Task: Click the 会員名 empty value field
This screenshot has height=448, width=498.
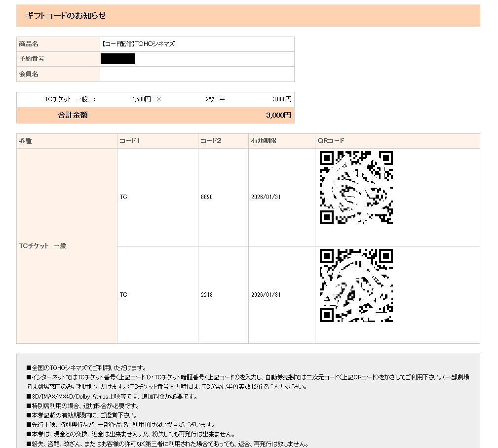Action: 196,74
